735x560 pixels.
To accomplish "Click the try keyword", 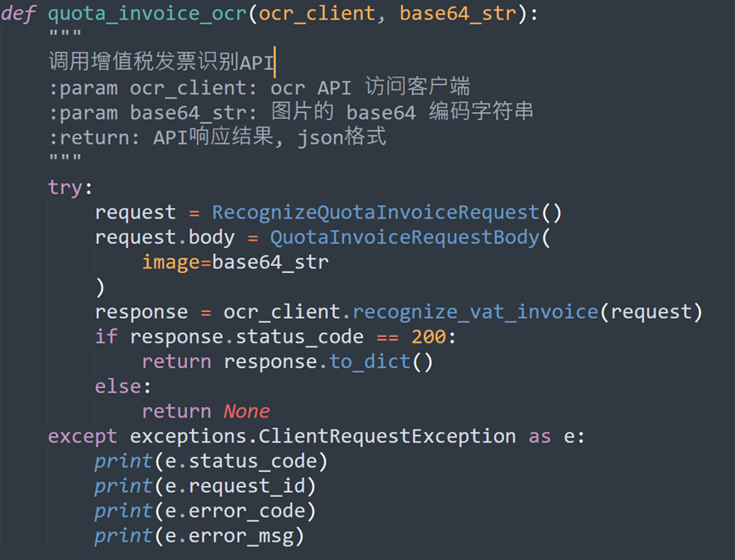I will [65, 187].
